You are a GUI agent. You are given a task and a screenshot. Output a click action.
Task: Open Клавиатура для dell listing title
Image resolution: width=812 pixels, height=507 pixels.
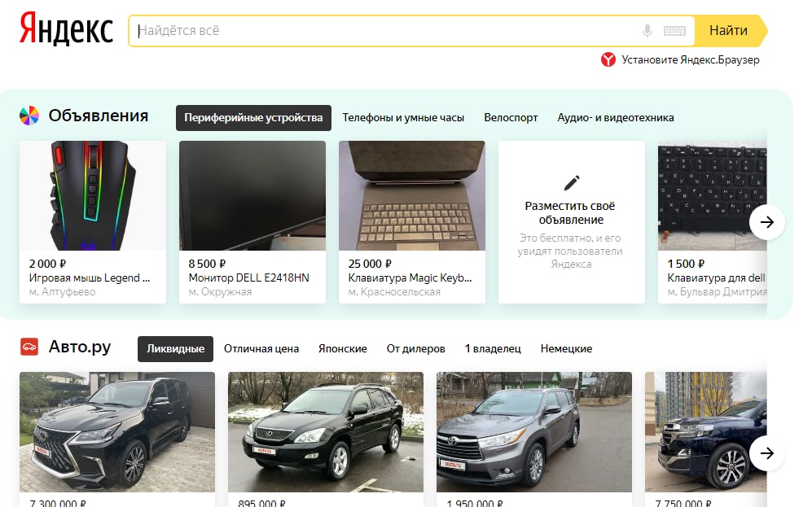[716, 278]
